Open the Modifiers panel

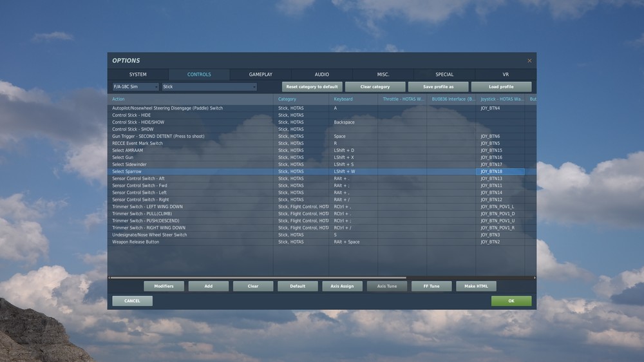(164, 286)
